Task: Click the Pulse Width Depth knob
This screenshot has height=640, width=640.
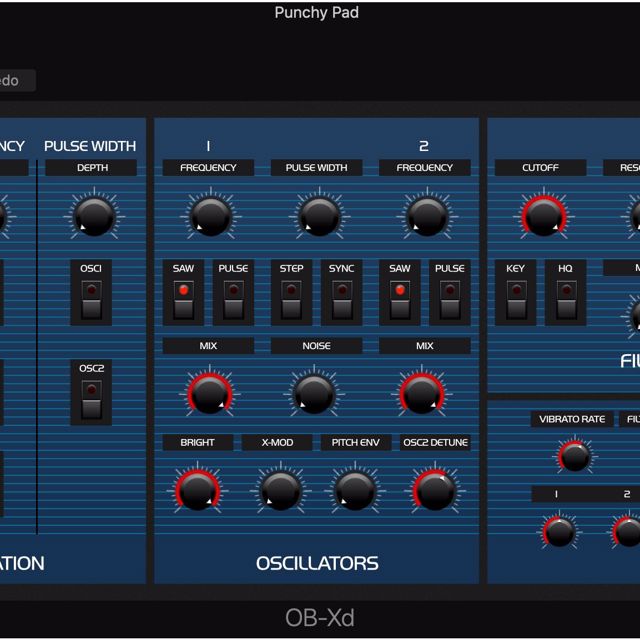Action: [x=94, y=217]
